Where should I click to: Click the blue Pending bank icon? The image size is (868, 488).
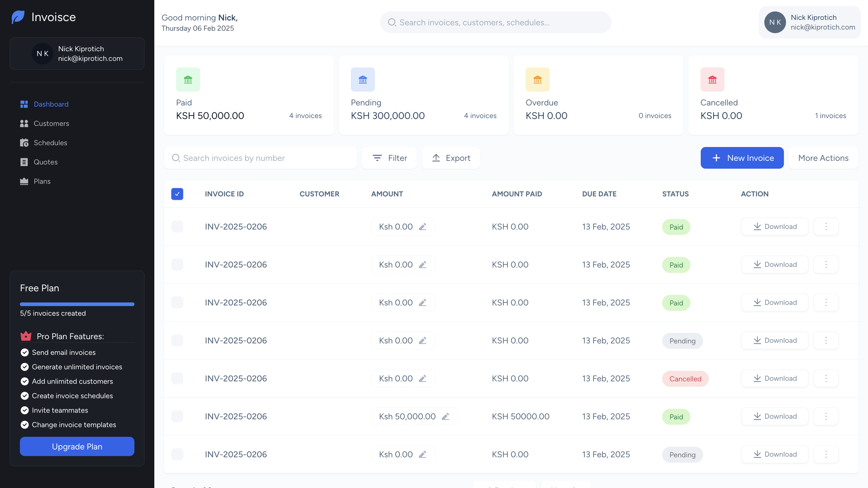click(363, 80)
